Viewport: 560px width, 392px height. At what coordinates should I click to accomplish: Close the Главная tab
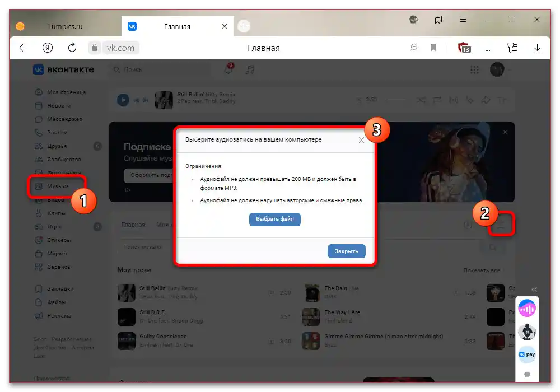click(x=225, y=26)
